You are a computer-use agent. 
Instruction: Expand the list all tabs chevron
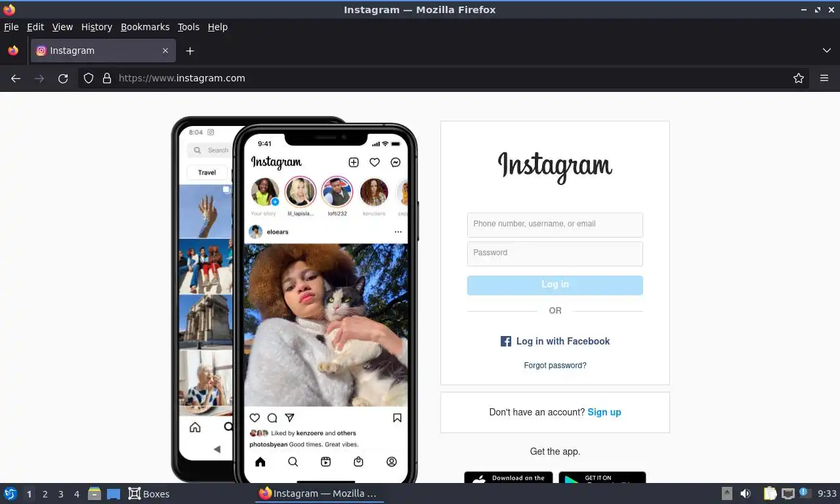click(827, 51)
